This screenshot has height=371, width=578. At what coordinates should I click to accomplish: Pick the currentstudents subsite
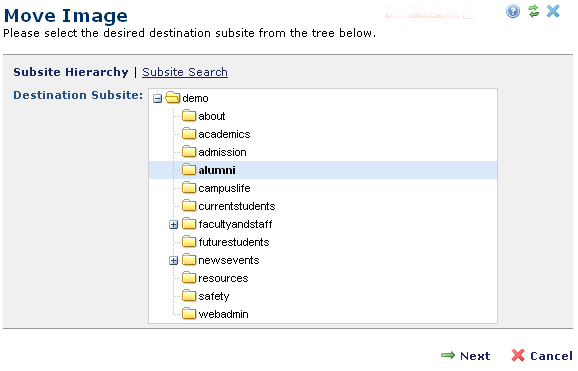click(237, 206)
